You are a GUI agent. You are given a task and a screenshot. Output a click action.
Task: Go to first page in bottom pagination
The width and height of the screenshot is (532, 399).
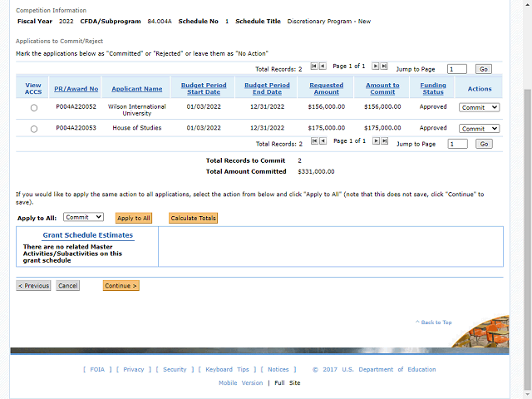coord(314,141)
